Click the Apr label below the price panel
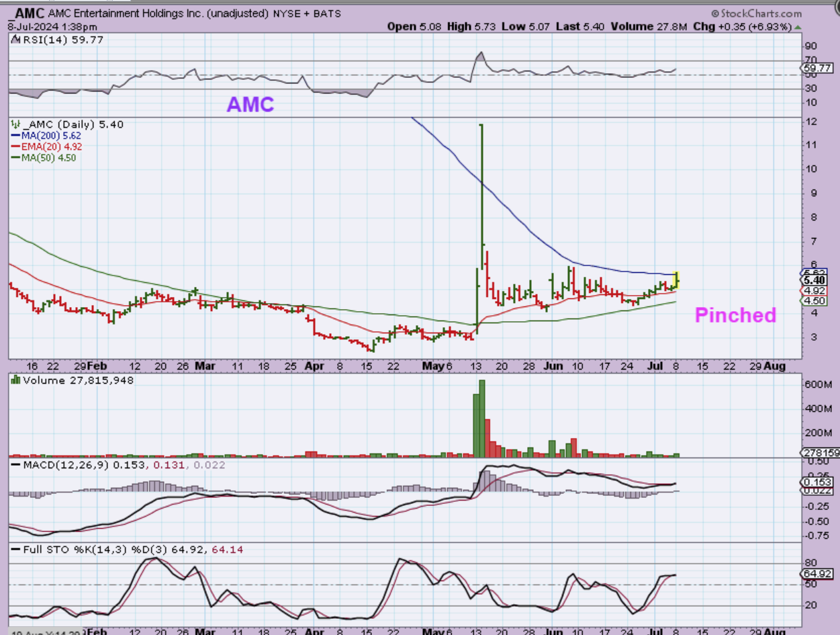Screen dimensions: 840x635 [x=315, y=366]
